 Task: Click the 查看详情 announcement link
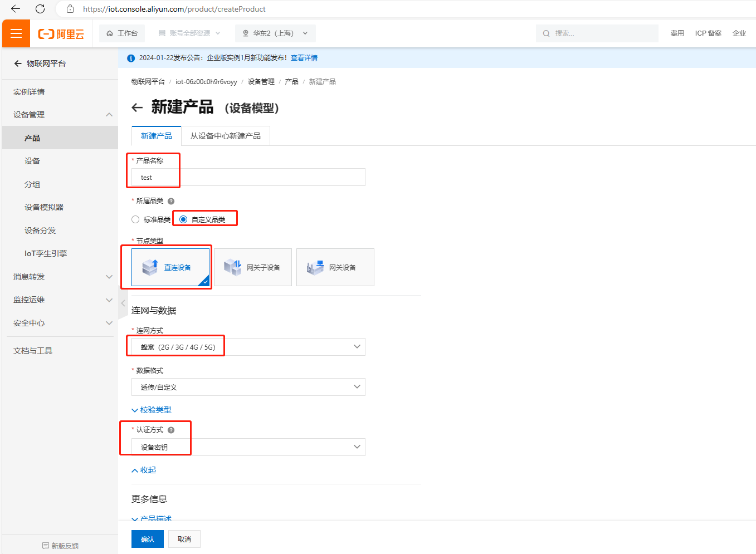304,58
